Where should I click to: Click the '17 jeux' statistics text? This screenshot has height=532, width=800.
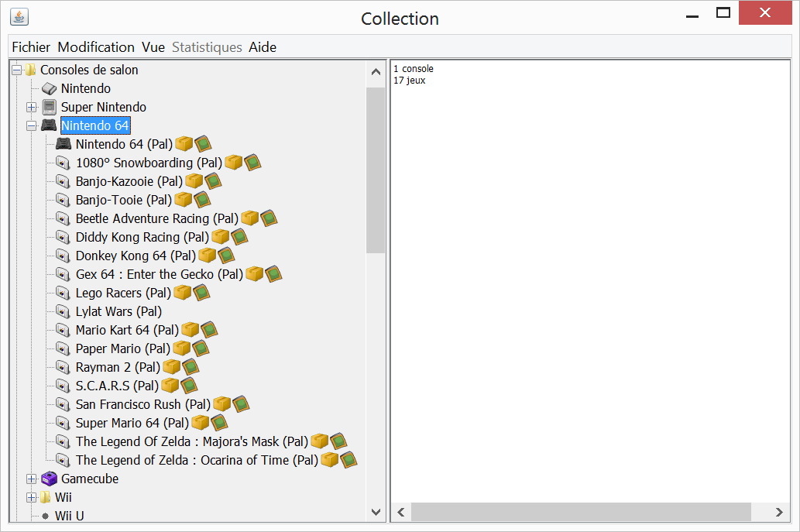coord(410,81)
